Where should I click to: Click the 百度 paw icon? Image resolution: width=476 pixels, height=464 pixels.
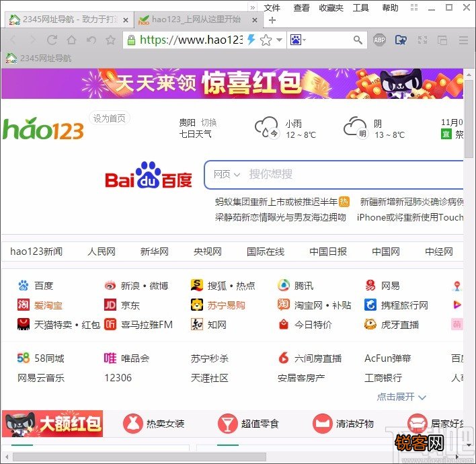(x=24, y=285)
